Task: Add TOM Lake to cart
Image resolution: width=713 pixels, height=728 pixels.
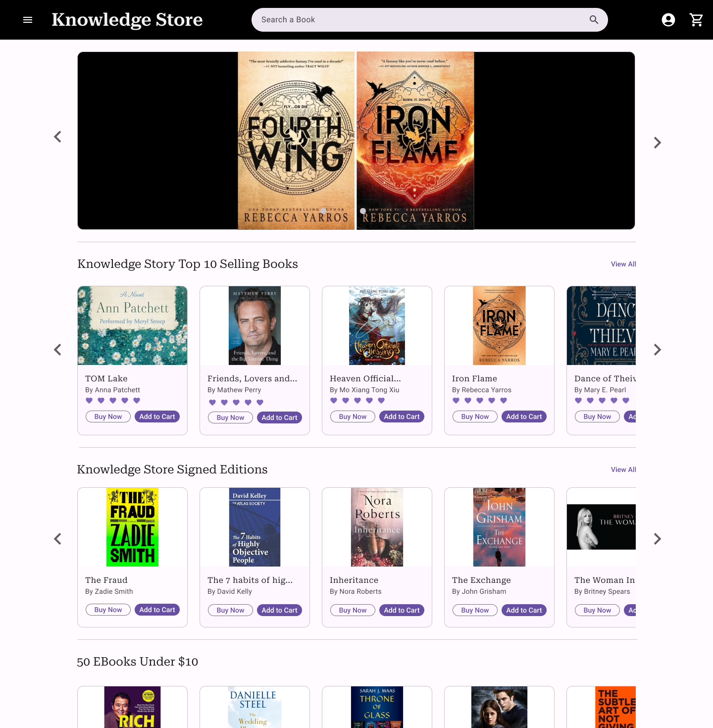Action: click(x=157, y=416)
